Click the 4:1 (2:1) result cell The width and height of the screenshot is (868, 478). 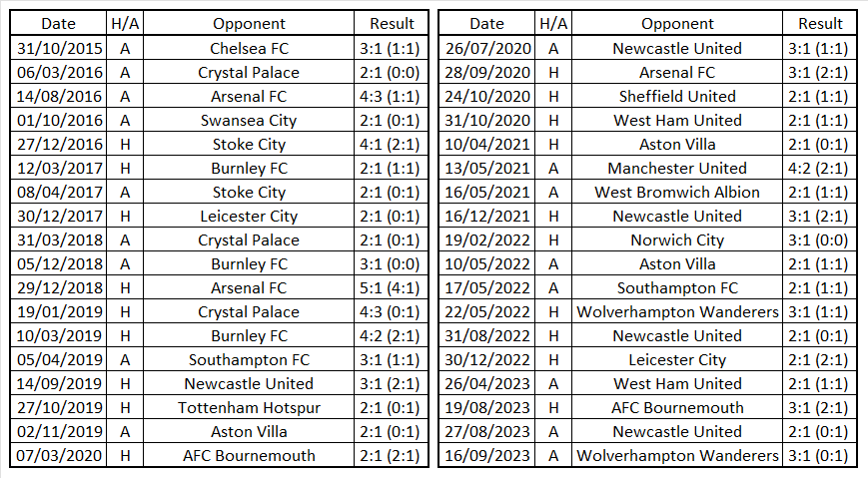392,144
